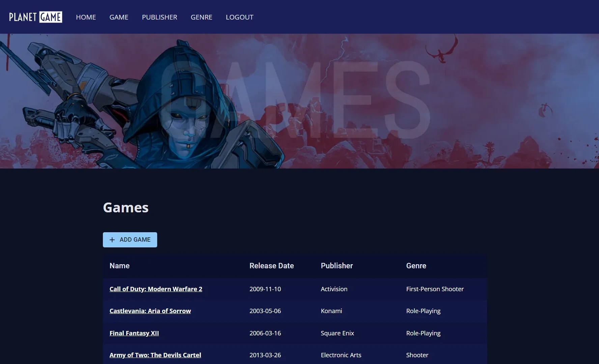Click the Publisher column header
Screen dimensions: 599x364
point(337,266)
